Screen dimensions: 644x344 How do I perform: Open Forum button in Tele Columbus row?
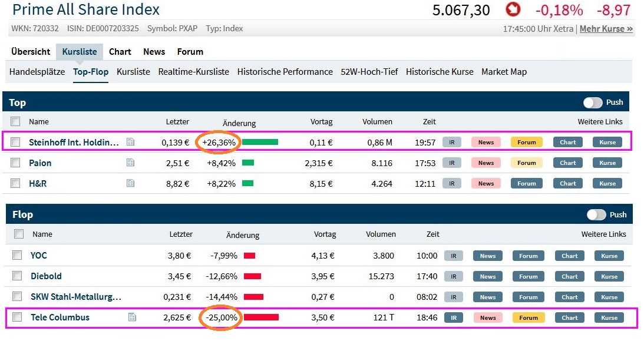coord(528,317)
